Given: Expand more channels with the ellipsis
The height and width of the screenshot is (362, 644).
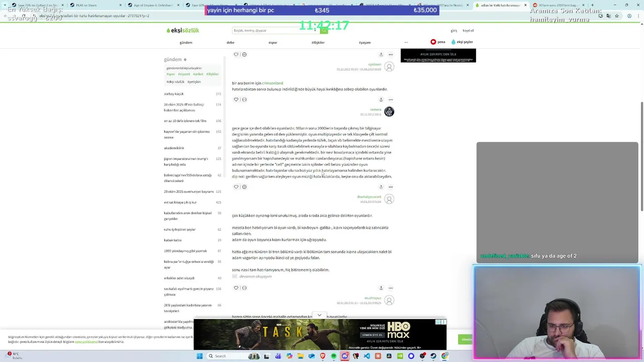Looking at the screenshot, I should [406, 42].
